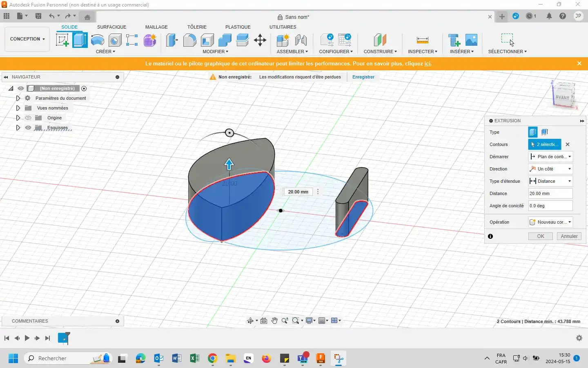Screen dimensions: 588x368
Task: Open timeline settings gear
Action: pos(579,338)
